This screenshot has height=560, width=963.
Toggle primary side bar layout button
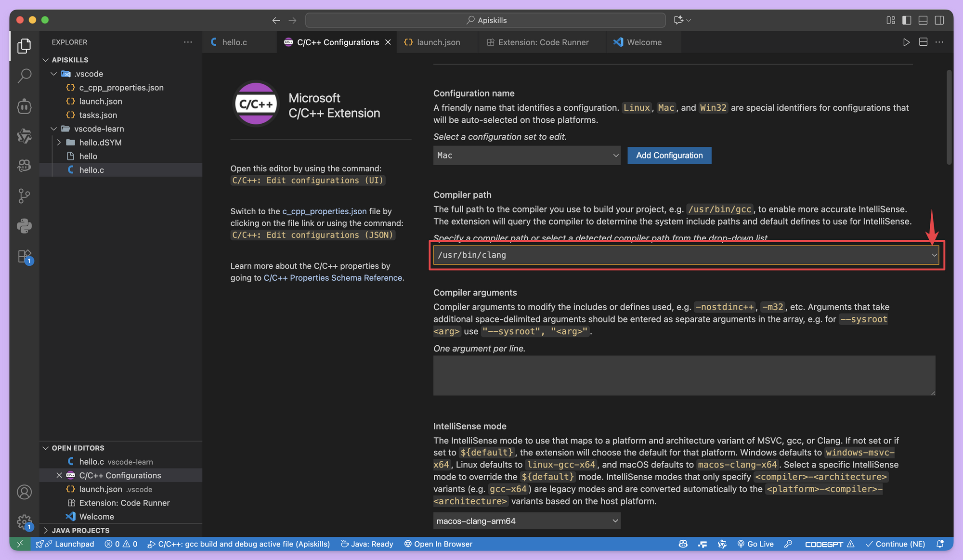click(907, 20)
